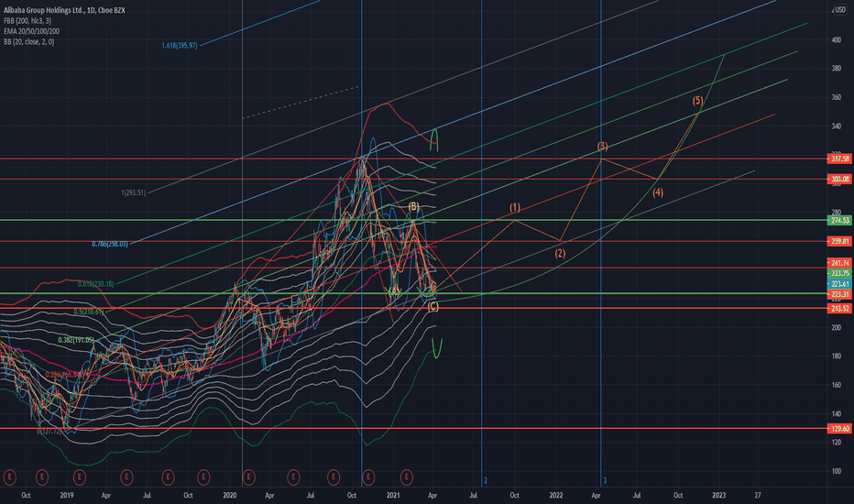Click the earnings E marker beside the blue line after Oct 2020

coord(368,477)
